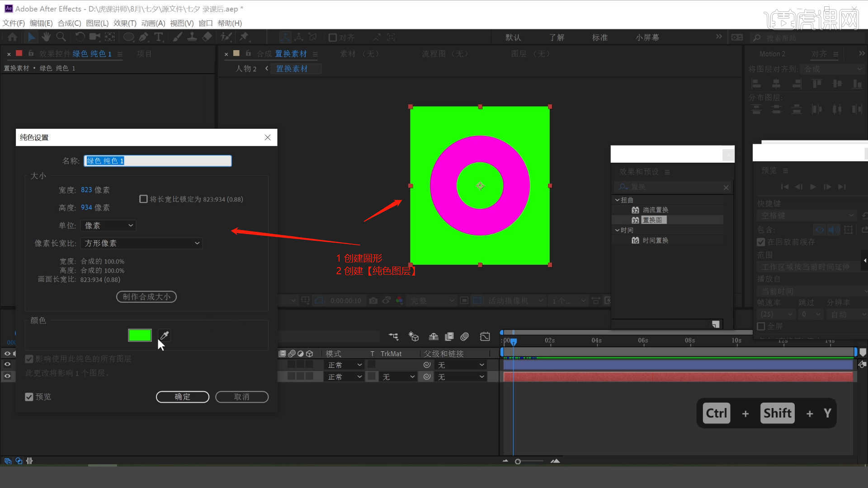868x488 pixels.
Task: Select the Type text tool
Action: click(x=159, y=37)
